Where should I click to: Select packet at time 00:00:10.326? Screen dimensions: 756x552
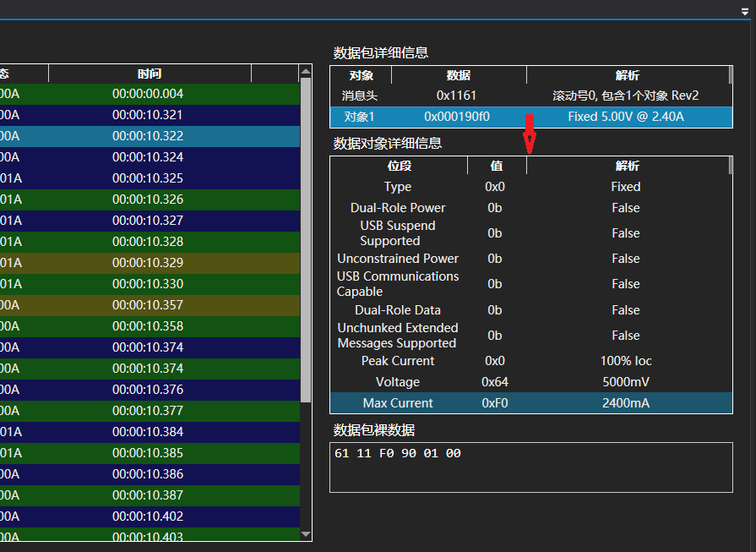point(150,199)
